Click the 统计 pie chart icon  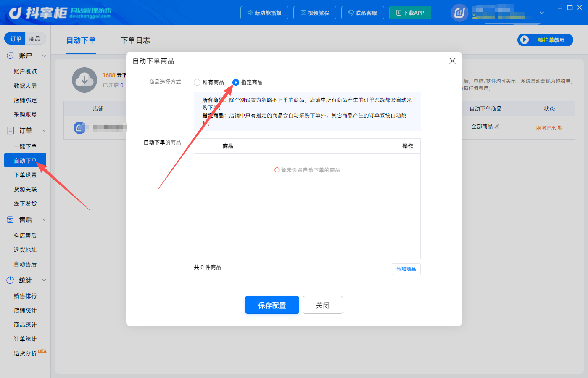pos(10,280)
